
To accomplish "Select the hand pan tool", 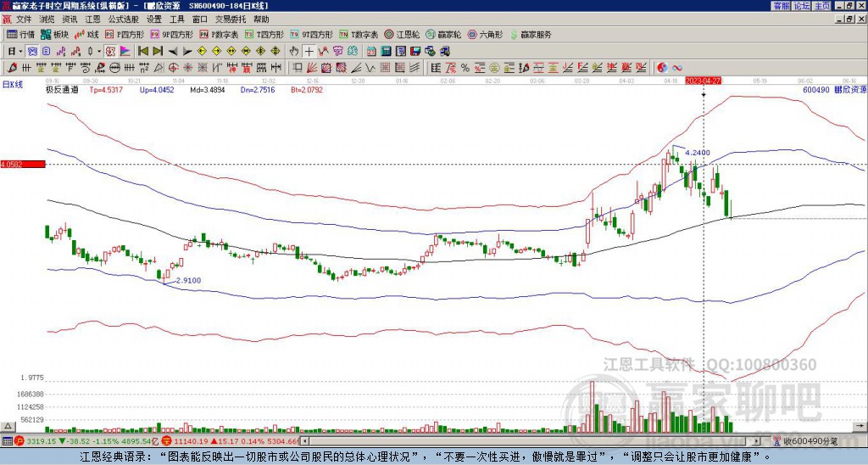I will coord(294,51).
